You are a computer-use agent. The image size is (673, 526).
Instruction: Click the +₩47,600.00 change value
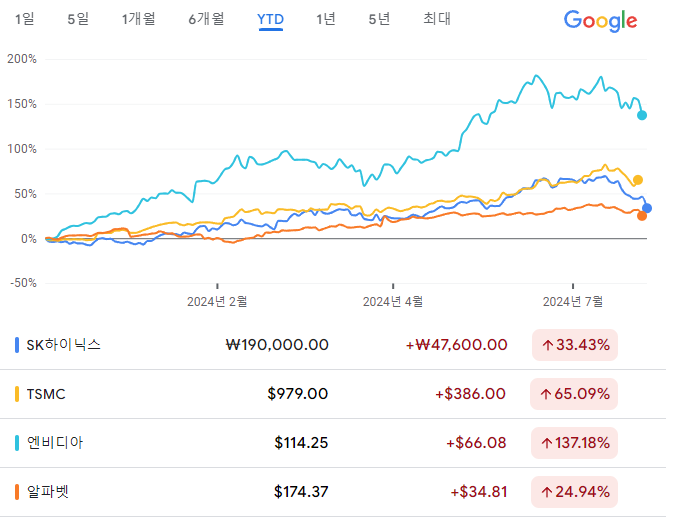click(x=457, y=345)
